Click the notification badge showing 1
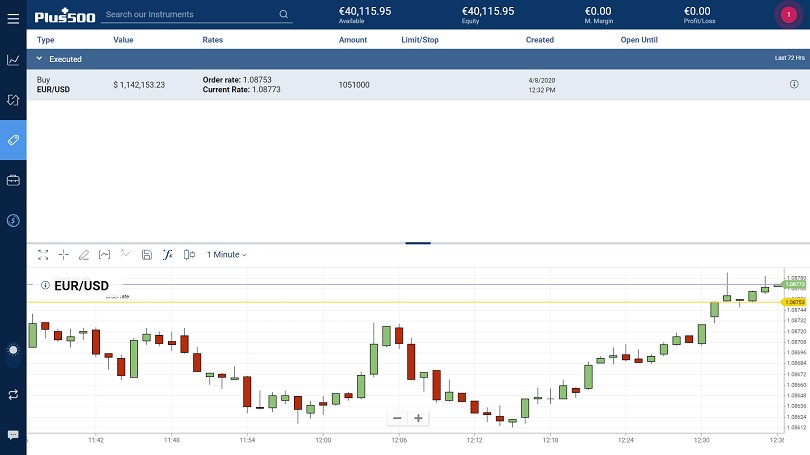 point(789,15)
